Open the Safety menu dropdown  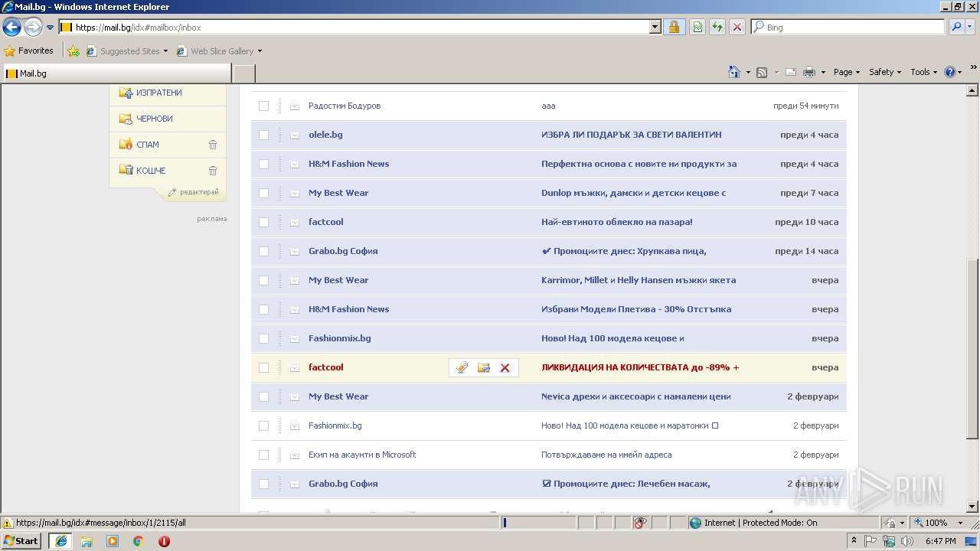coord(885,72)
